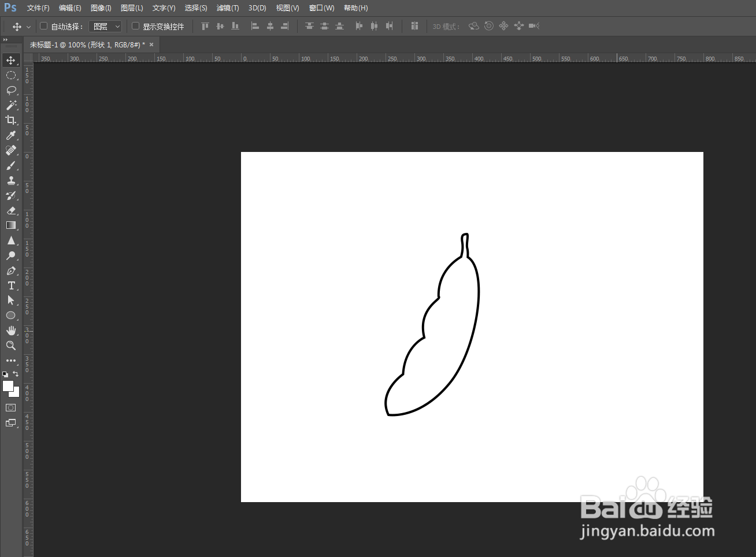
Task: Select the Hand tool
Action: 11,331
